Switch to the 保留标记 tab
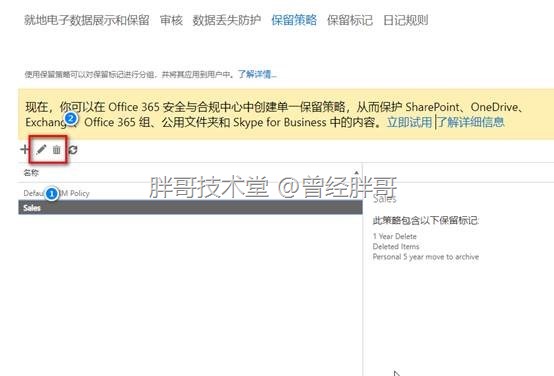 [350, 20]
